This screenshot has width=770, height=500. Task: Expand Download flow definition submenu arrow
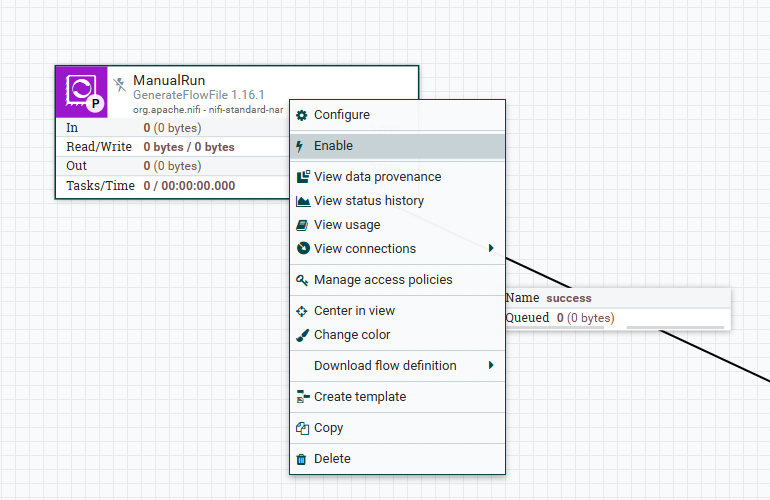coord(491,365)
